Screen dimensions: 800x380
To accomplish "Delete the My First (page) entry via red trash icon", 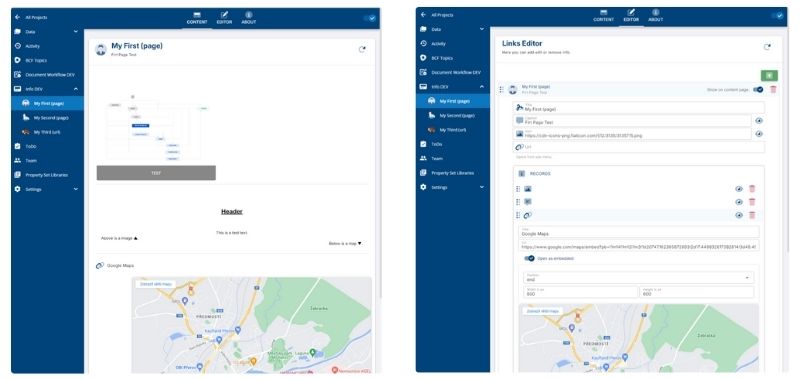I will point(773,90).
